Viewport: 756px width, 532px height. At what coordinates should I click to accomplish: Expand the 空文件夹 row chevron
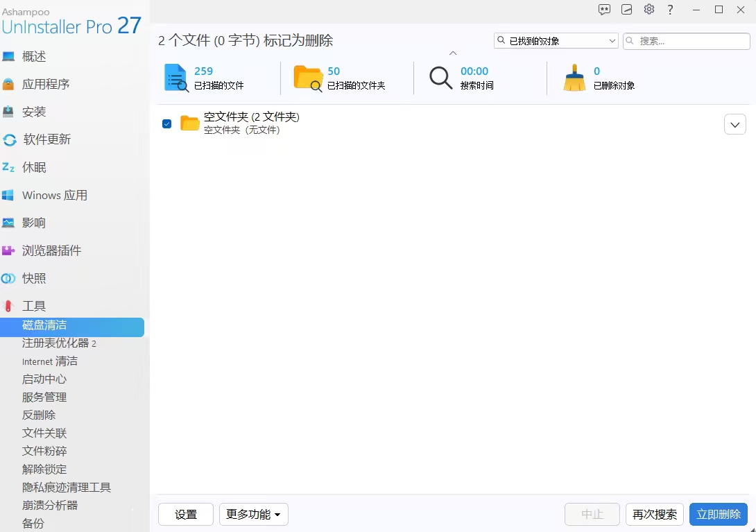(x=734, y=124)
